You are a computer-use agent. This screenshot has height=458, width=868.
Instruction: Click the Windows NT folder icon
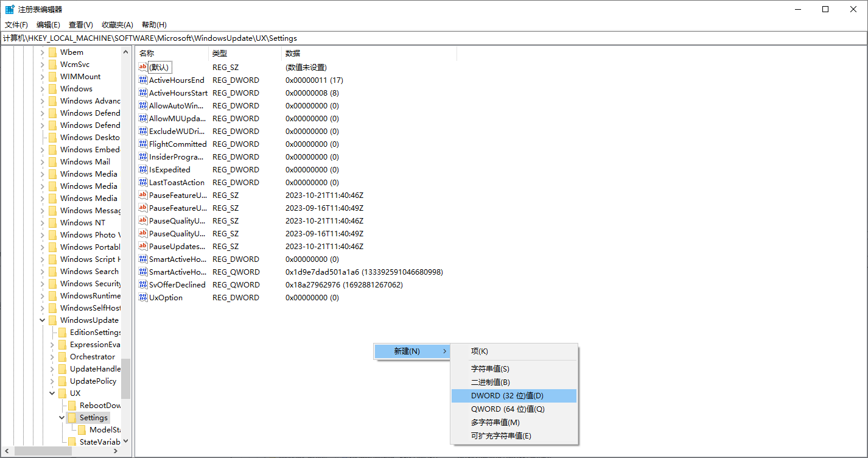click(52, 222)
